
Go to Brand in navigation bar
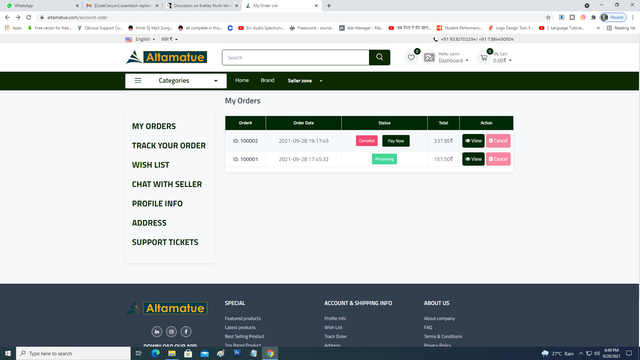coord(267,80)
